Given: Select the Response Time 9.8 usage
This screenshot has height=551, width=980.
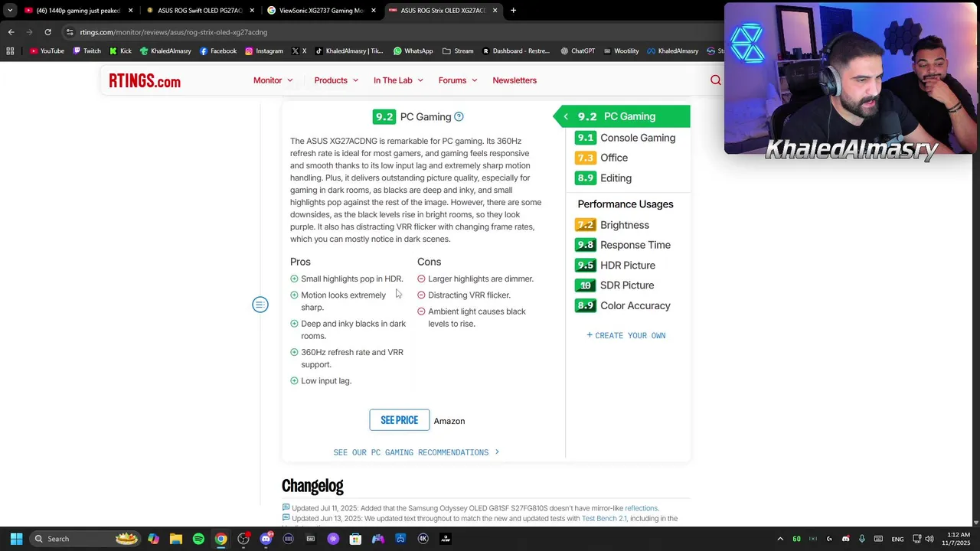Looking at the screenshot, I should 623,245.
